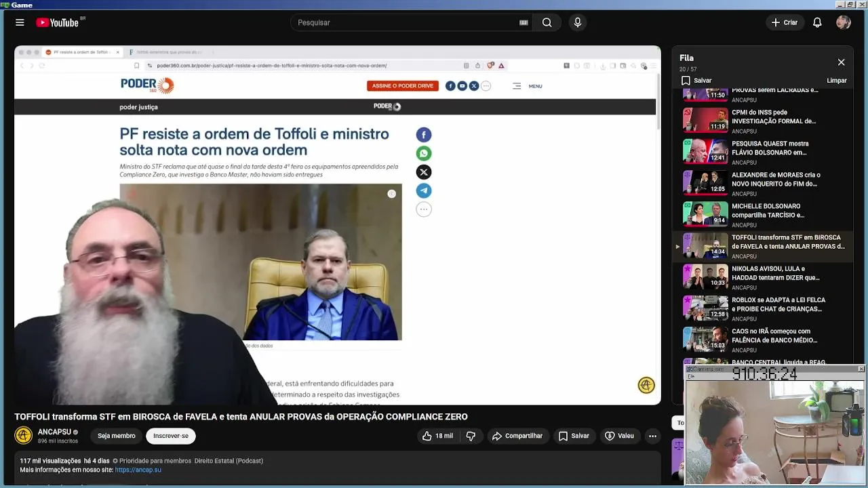
Task: Save the video with Salvar button below player
Action: tap(574, 436)
